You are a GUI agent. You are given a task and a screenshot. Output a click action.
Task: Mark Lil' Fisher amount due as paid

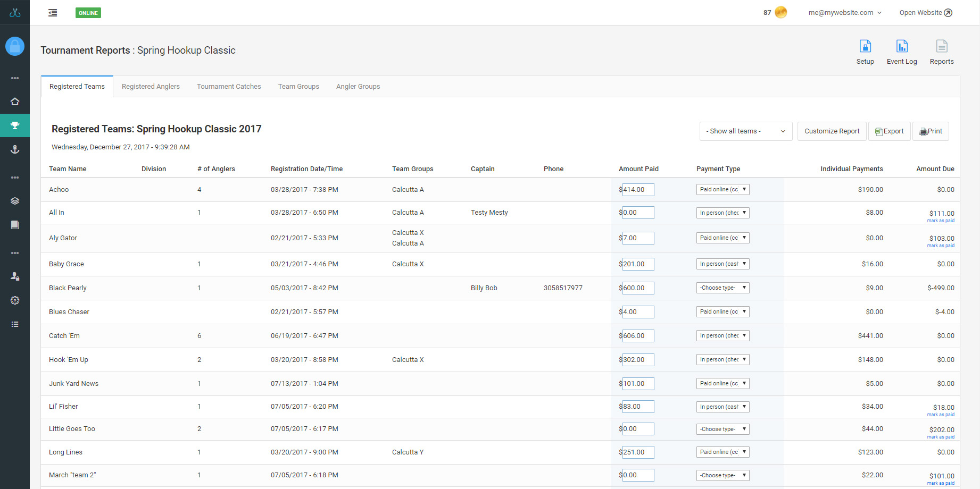[x=941, y=415]
